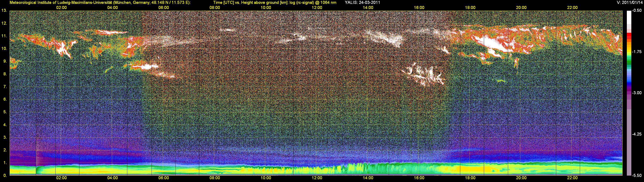Select 14:00 on the upper time axis
This screenshot has height=182, width=644.
click(x=368, y=8)
